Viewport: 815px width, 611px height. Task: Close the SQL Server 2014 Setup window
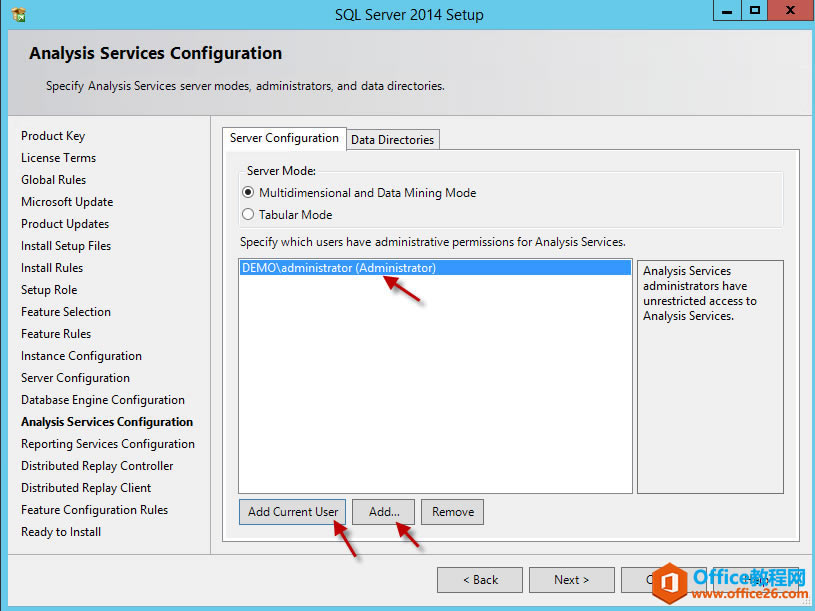pos(791,10)
